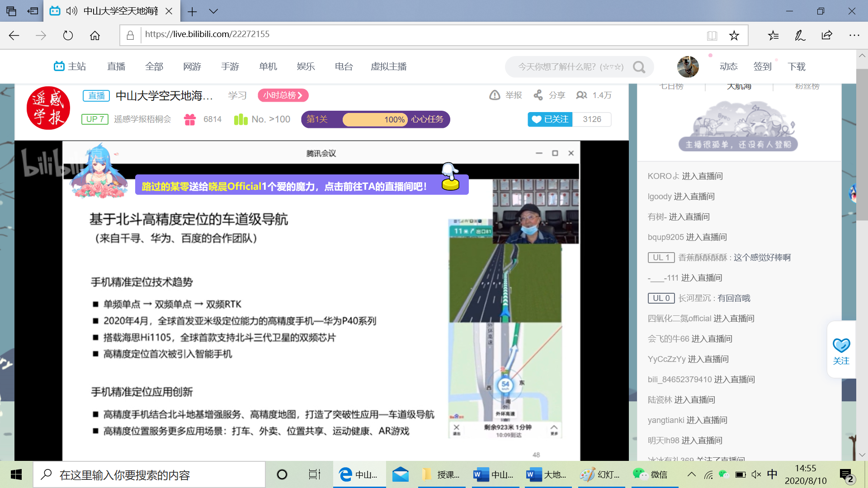Click the report (举报) warning icon
Viewport: 868px width, 488px height.
click(x=495, y=95)
